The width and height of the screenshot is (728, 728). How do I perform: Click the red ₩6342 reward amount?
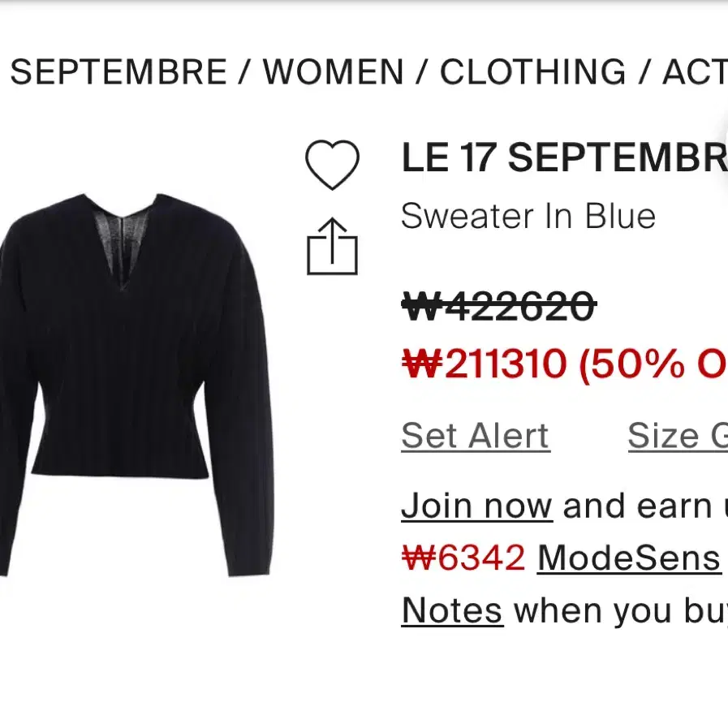[x=463, y=558]
